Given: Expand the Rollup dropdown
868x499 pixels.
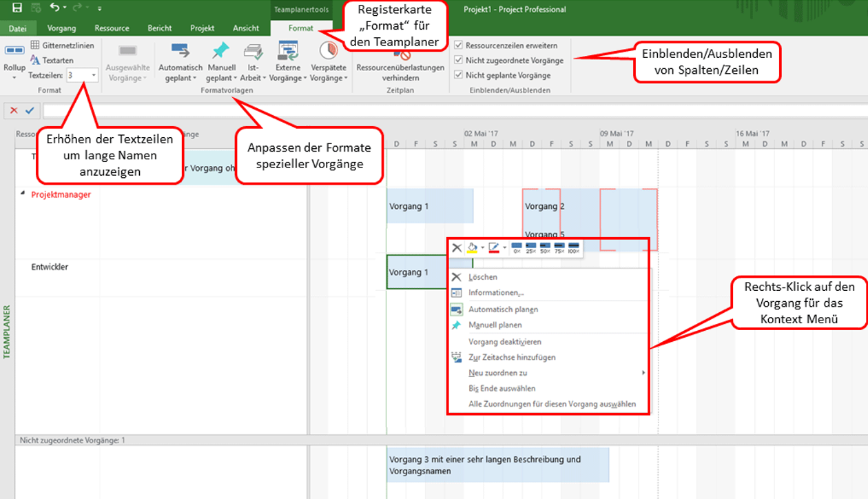Looking at the screenshot, I should (14, 77).
